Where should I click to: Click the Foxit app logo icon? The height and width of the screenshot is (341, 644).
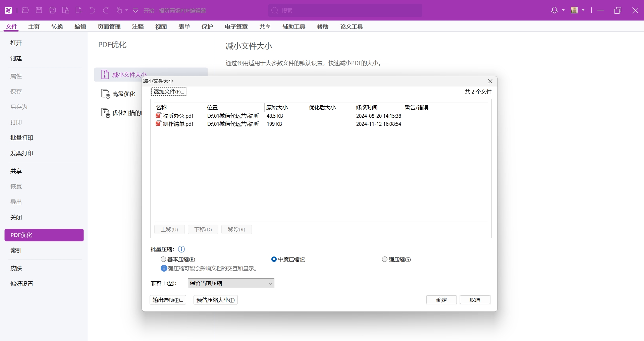8,10
